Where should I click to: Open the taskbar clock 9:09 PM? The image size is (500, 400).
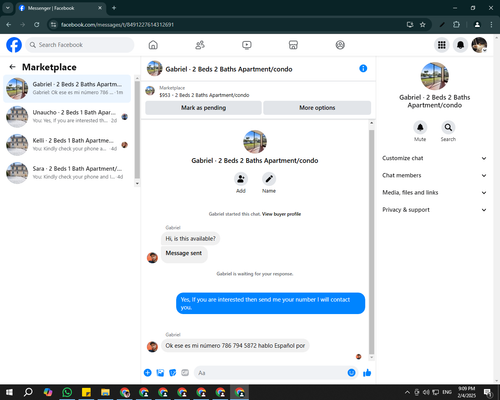pyautogui.click(x=466, y=392)
